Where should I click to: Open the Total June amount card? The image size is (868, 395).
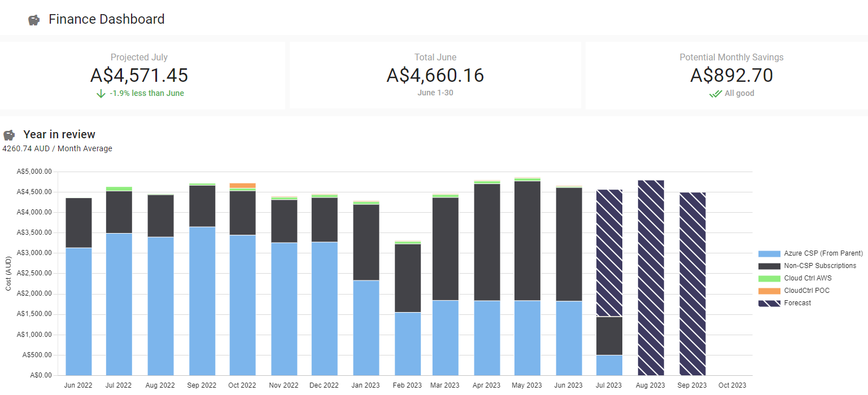click(x=435, y=75)
